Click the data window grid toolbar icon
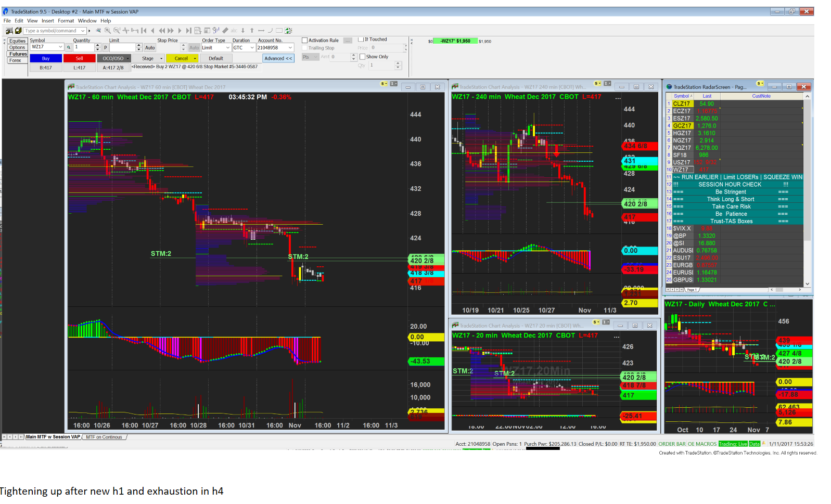 pyautogui.click(x=198, y=31)
